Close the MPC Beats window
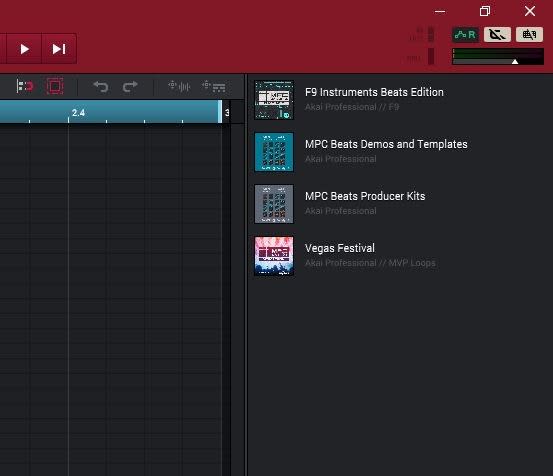Screen dimensions: 553x476 coord(530,11)
